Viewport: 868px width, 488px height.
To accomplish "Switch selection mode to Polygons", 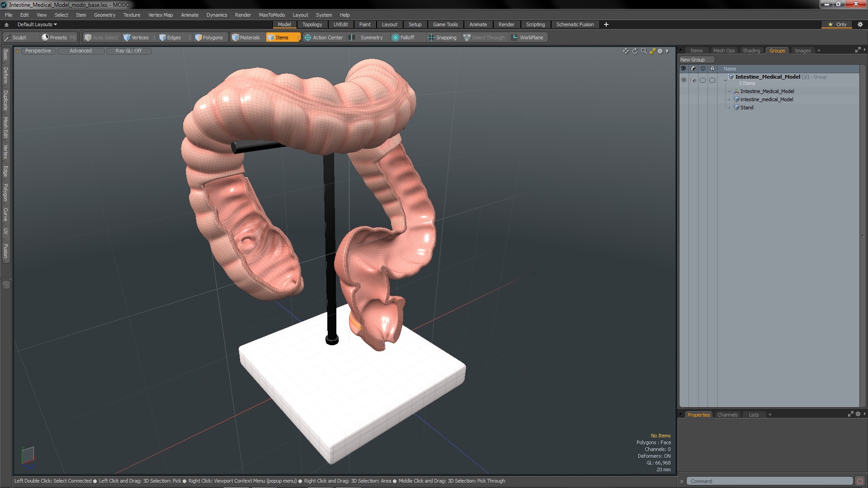I will click(208, 38).
